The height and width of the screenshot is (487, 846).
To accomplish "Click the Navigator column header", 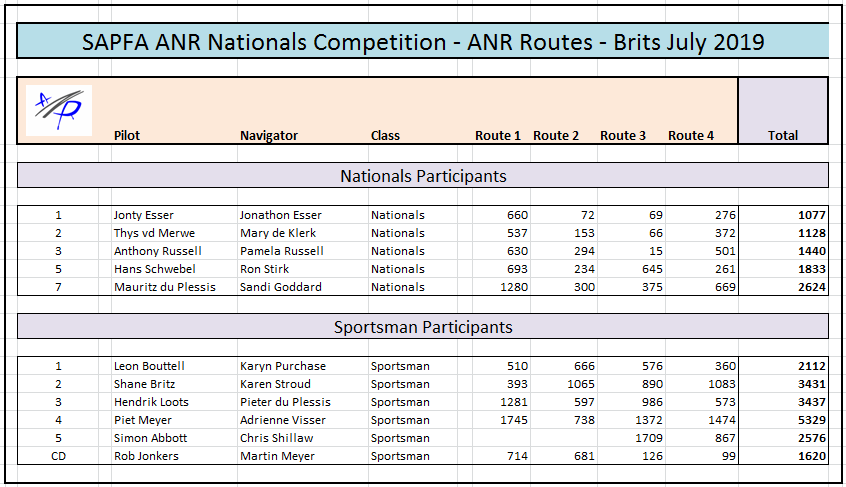I will [269, 136].
